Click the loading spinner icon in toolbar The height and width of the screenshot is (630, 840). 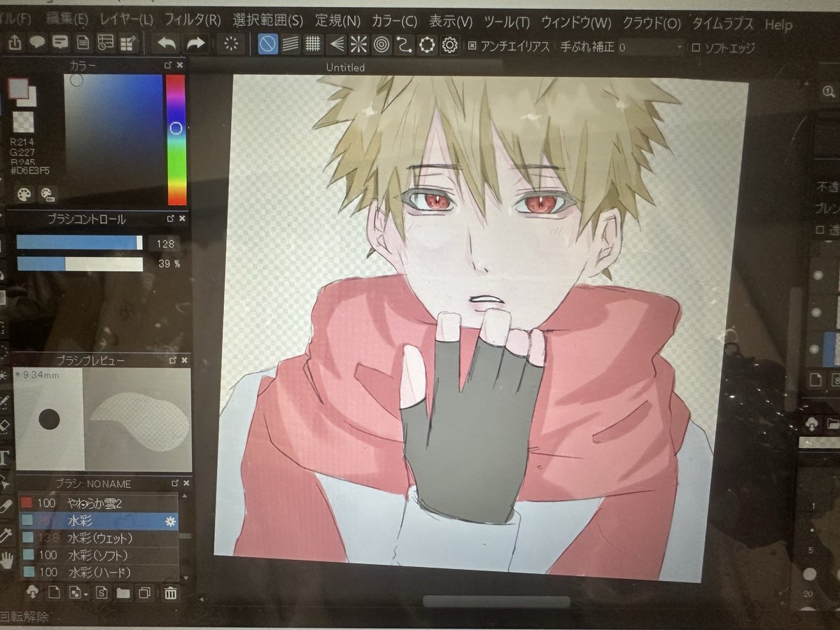(x=231, y=44)
